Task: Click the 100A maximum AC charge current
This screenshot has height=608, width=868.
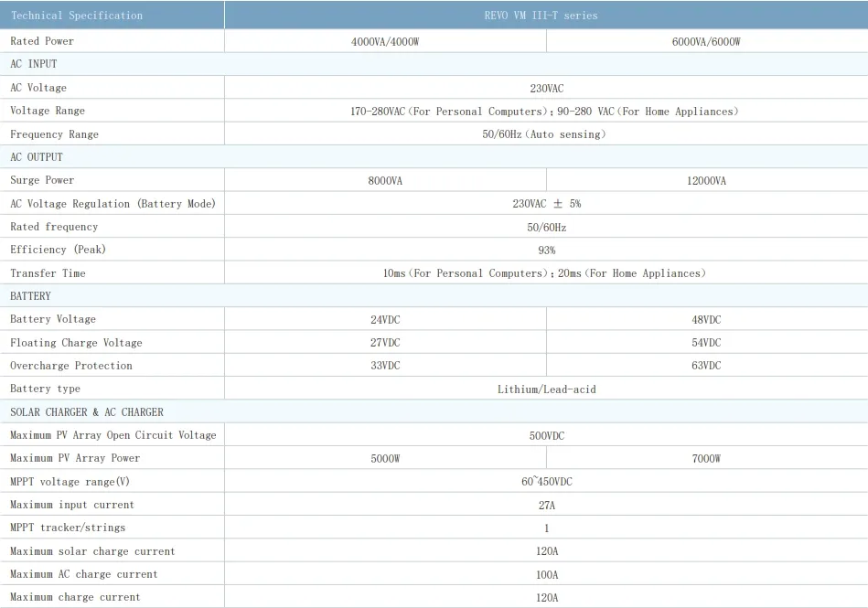Action: 546,575
